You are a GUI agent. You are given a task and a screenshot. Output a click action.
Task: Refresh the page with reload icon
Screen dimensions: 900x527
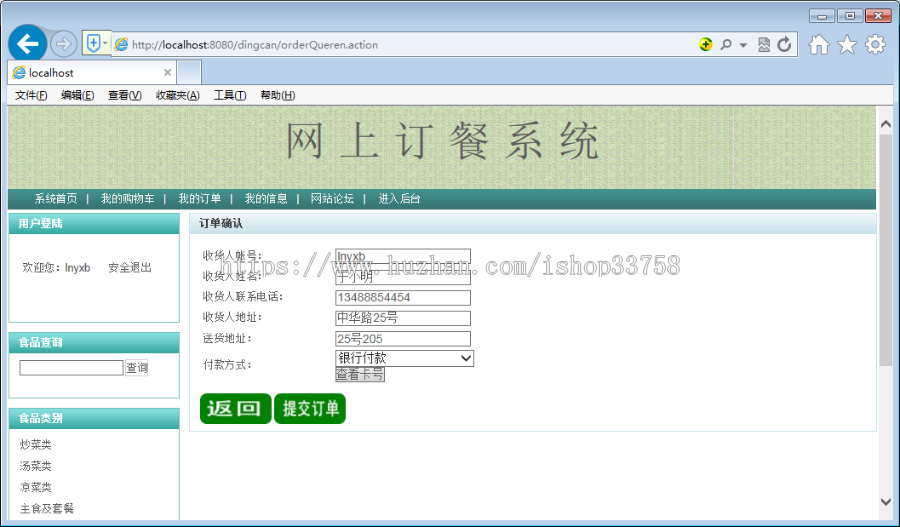click(784, 44)
